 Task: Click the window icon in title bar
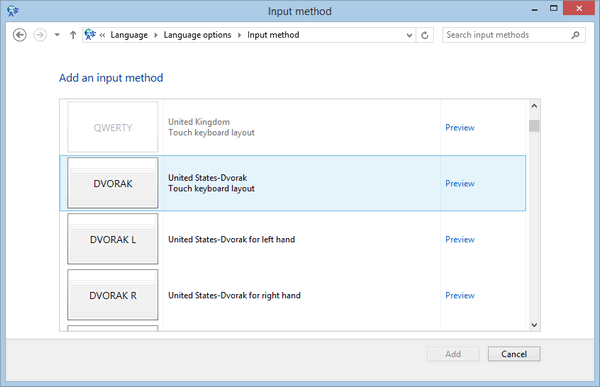(13, 11)
